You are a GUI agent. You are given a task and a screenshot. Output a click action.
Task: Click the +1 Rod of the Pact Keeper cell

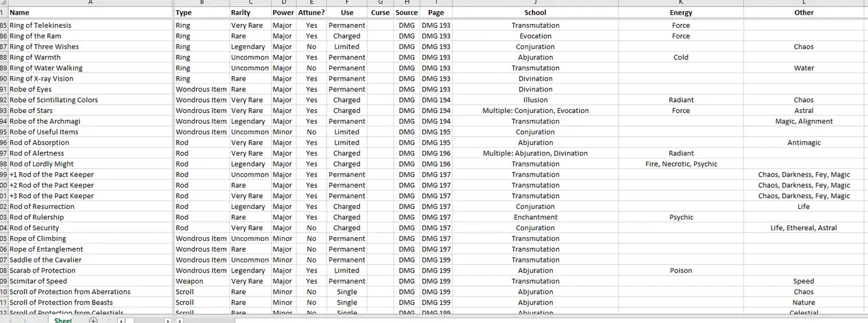(x=90, y=175)
